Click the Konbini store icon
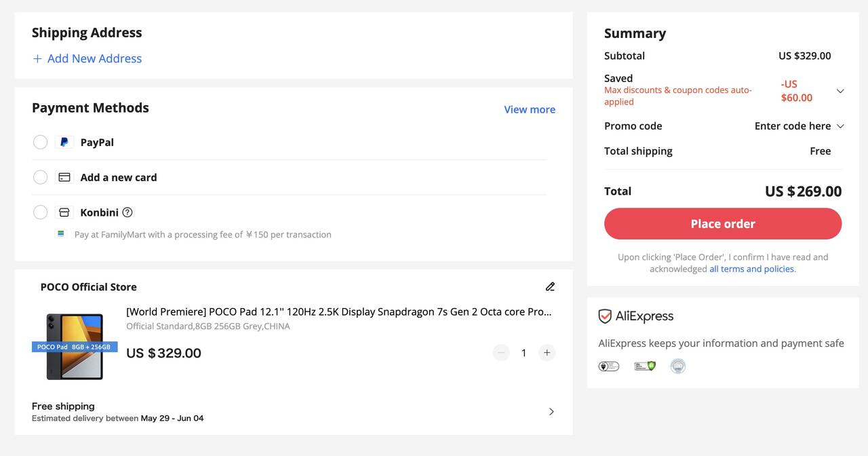868x456 pixels. pos(64,212)
